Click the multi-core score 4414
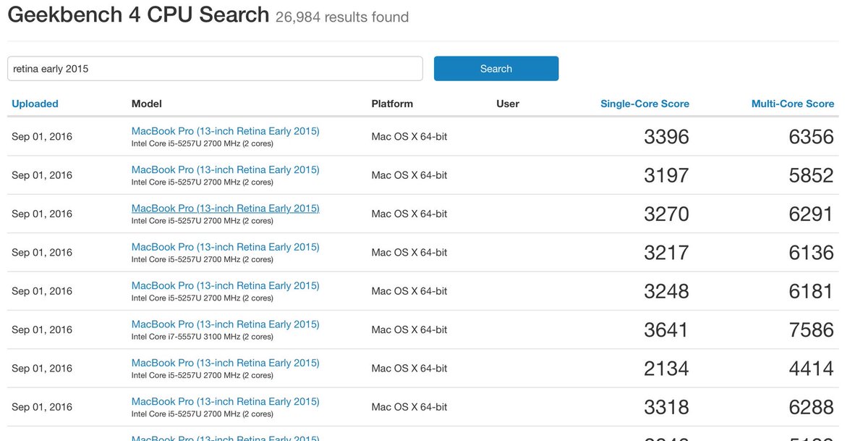 coord(812,369)
